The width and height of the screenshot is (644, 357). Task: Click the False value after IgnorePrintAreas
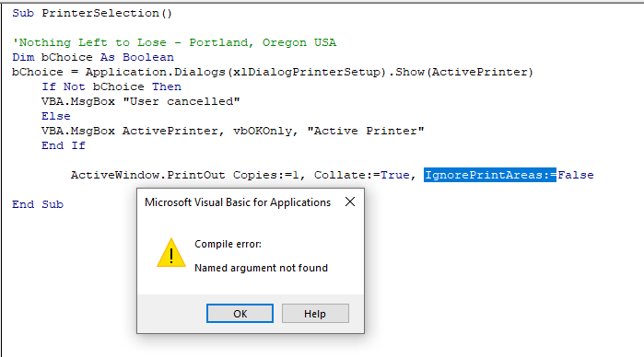coord(576,175)
